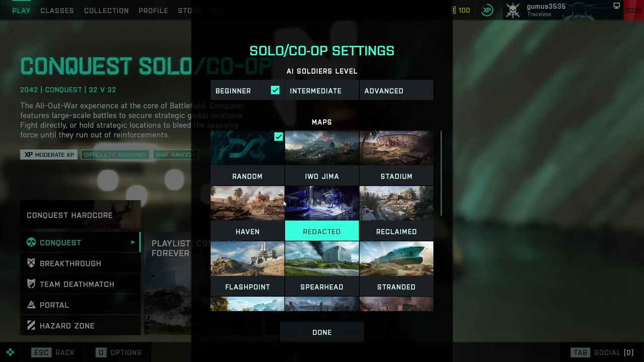
Task: Open Portal via its triangle icon
Action: (x=31, y=305)
